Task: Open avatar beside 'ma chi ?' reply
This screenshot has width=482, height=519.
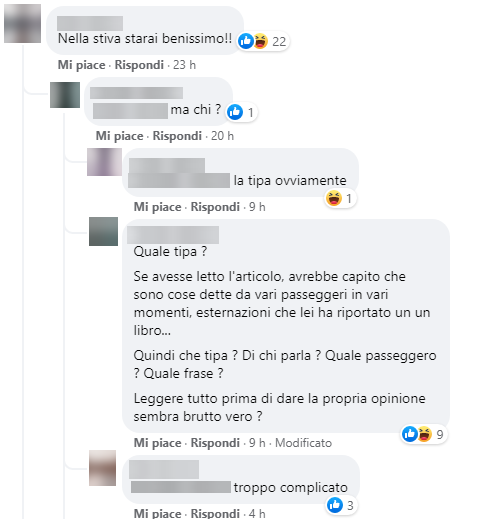Action: click(65, 95)
